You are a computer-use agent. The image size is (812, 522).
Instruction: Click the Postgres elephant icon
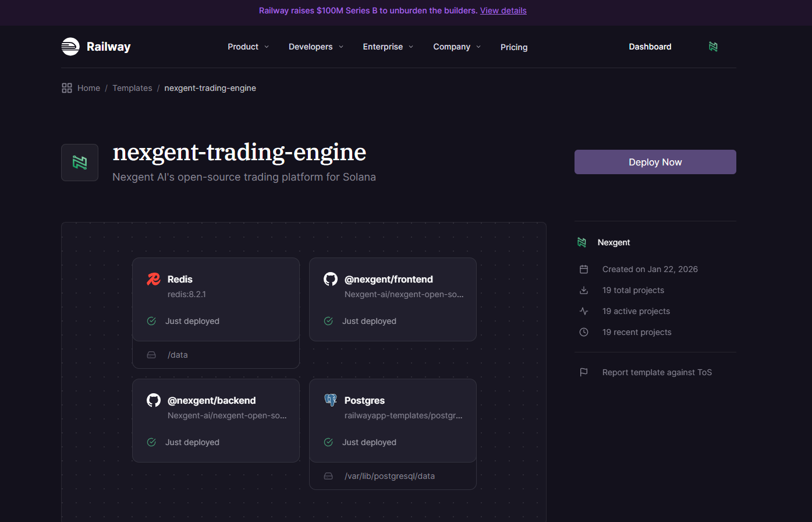click(x=330, y=400)
